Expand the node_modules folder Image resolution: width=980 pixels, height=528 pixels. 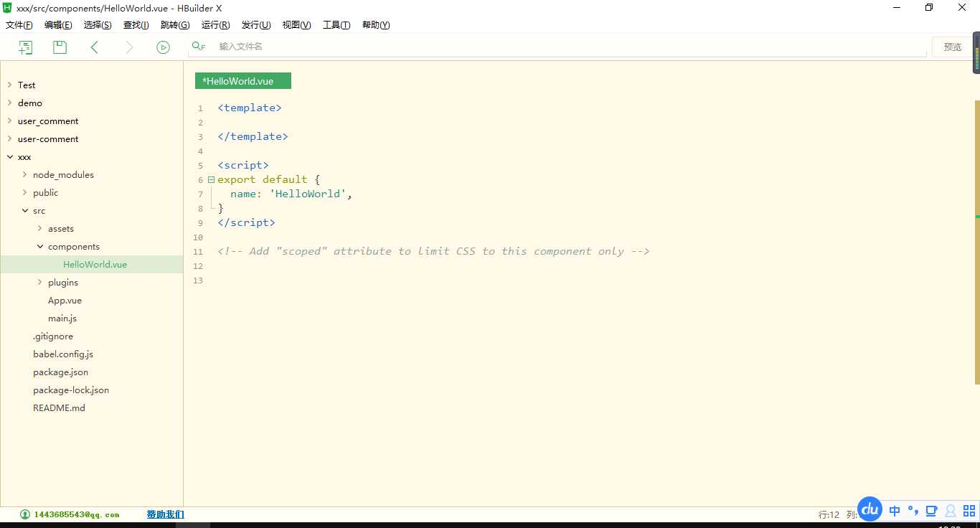(24, 174)
